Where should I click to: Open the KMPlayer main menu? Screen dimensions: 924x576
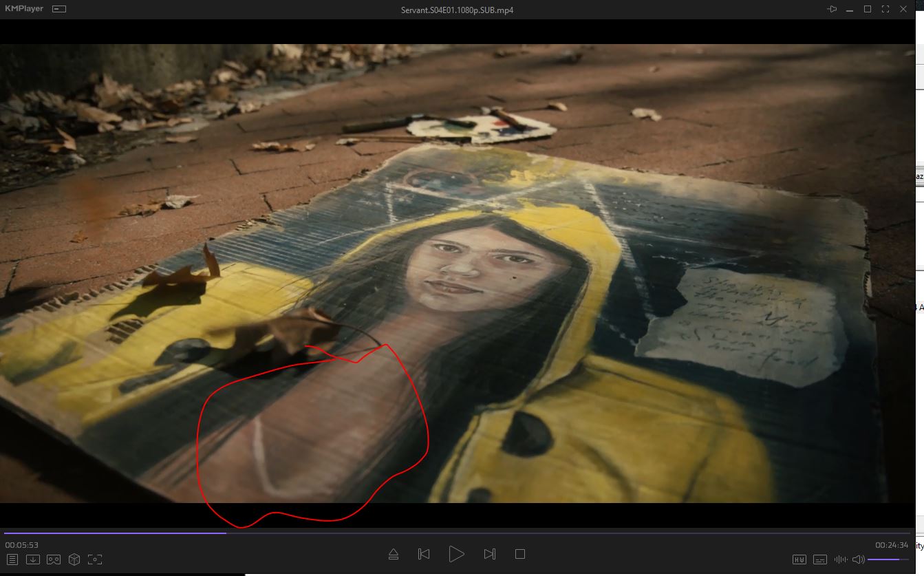pos(24,9)
